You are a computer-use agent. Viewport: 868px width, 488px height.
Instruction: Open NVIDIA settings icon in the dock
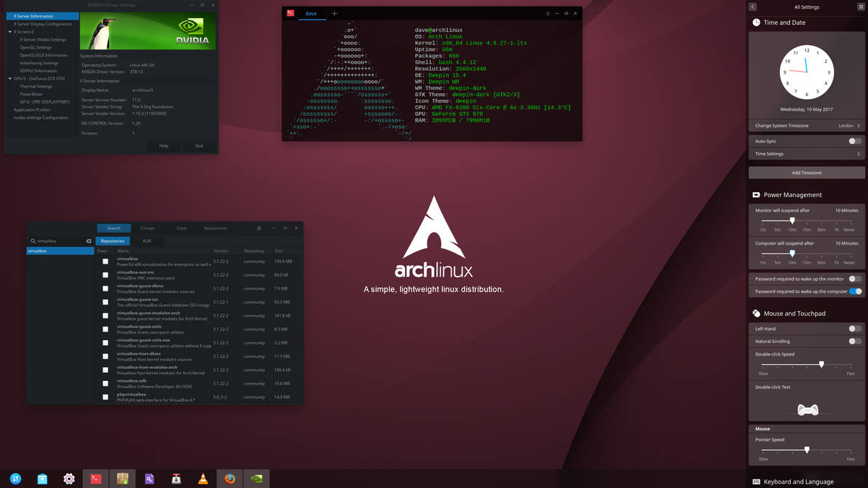pos(256,479)
